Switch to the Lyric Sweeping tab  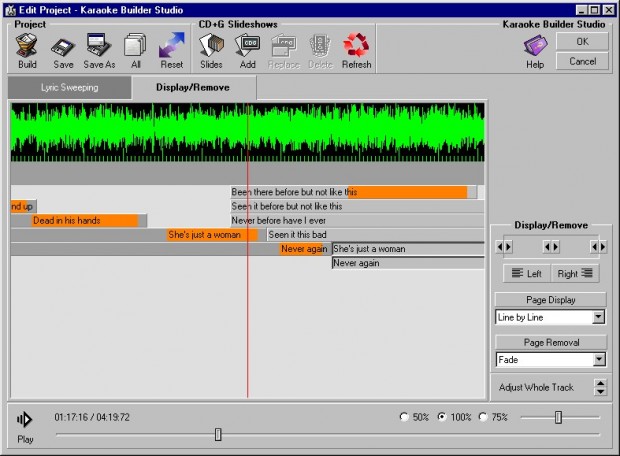pyautogui.click(x=70, y=87)
